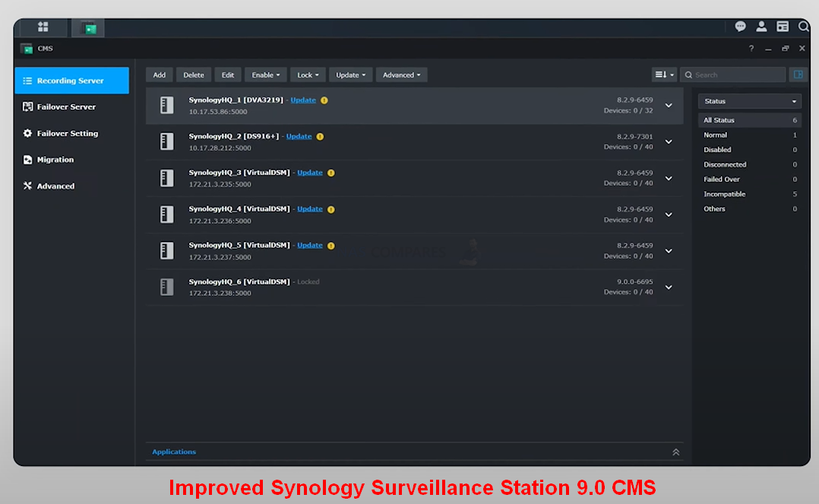
Task: Expand details for SynologyHQ_3
Action: (669, 178)
